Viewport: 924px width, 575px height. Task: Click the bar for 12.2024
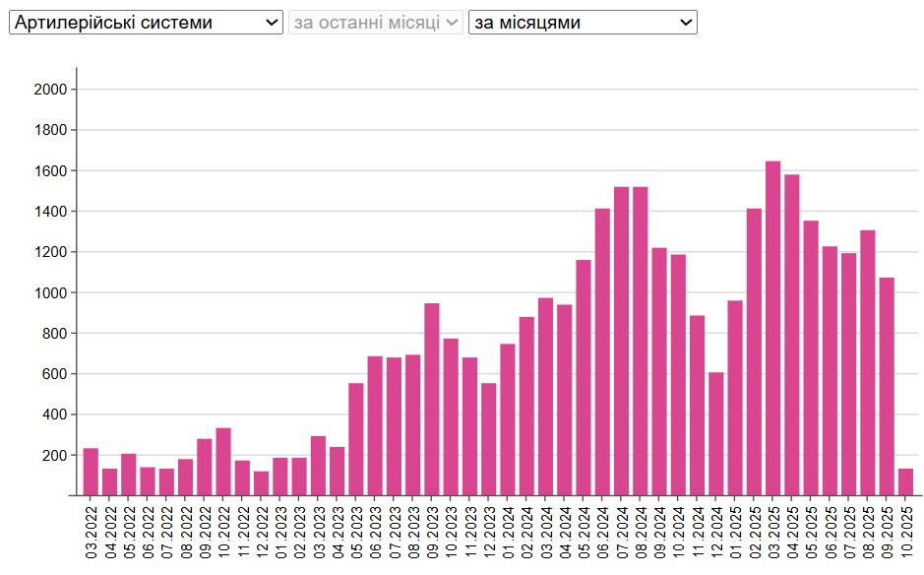(x=715, y=433)
